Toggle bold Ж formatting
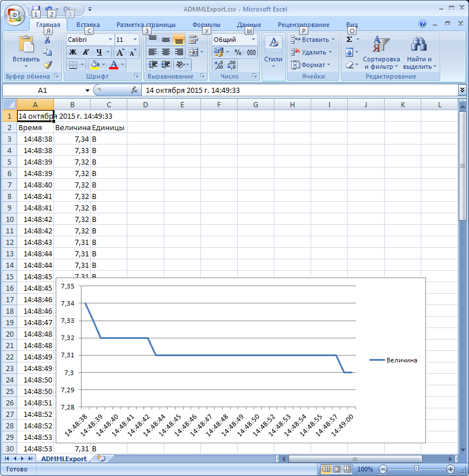Screen dimensions: 469x476 (x=73, y=52)
